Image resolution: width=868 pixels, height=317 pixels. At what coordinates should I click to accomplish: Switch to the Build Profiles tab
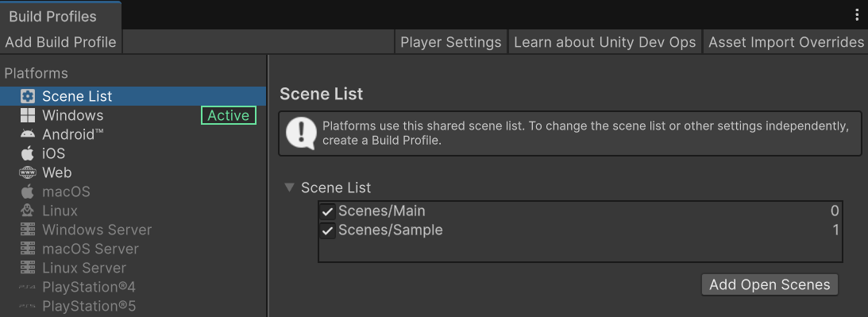[53, 17]
